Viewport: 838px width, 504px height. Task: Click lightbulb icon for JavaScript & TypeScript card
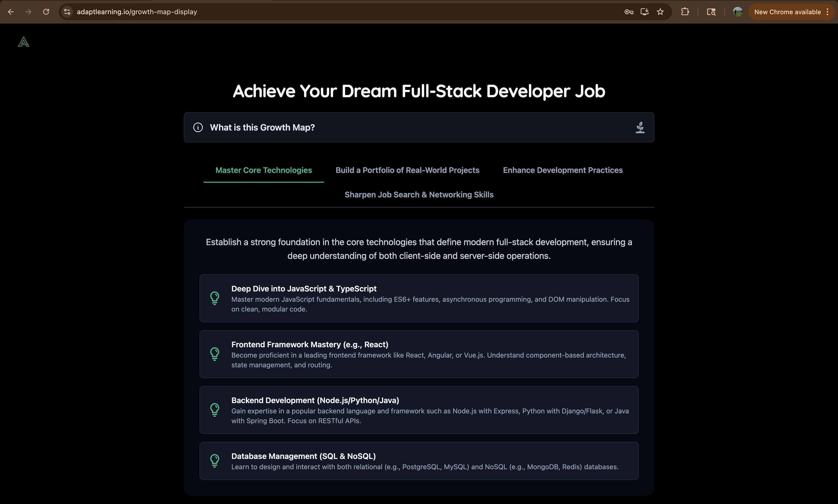click(215, 298)
